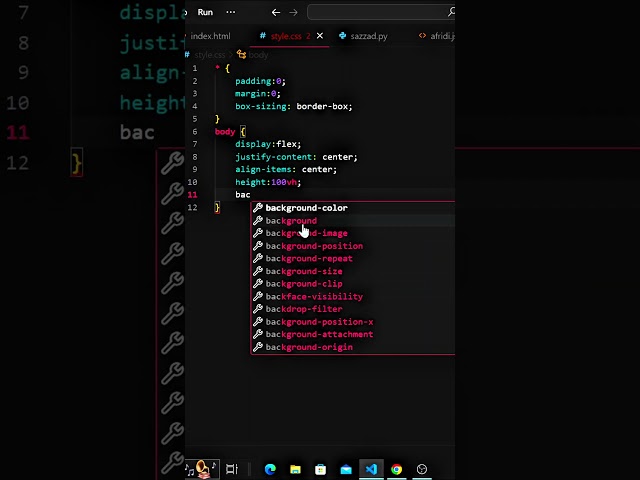The width and height of the screenshot is (640, 480).
Task: Open the afridi tab
Action: click(436, 36)
